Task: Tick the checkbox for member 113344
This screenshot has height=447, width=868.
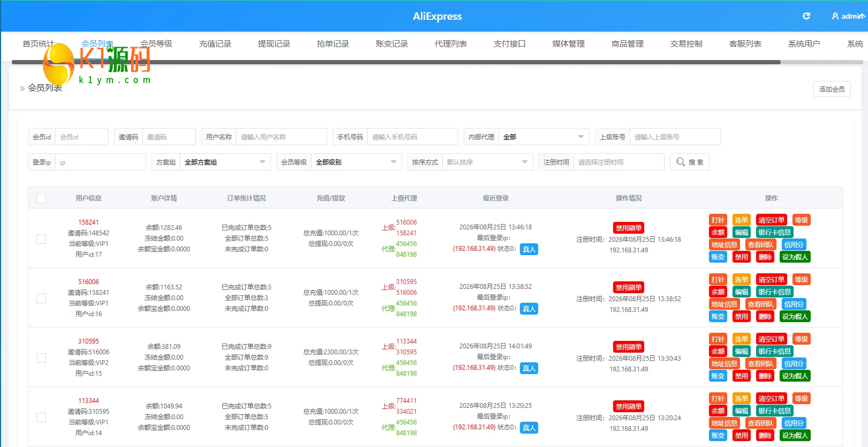Action: coord(41,418)
